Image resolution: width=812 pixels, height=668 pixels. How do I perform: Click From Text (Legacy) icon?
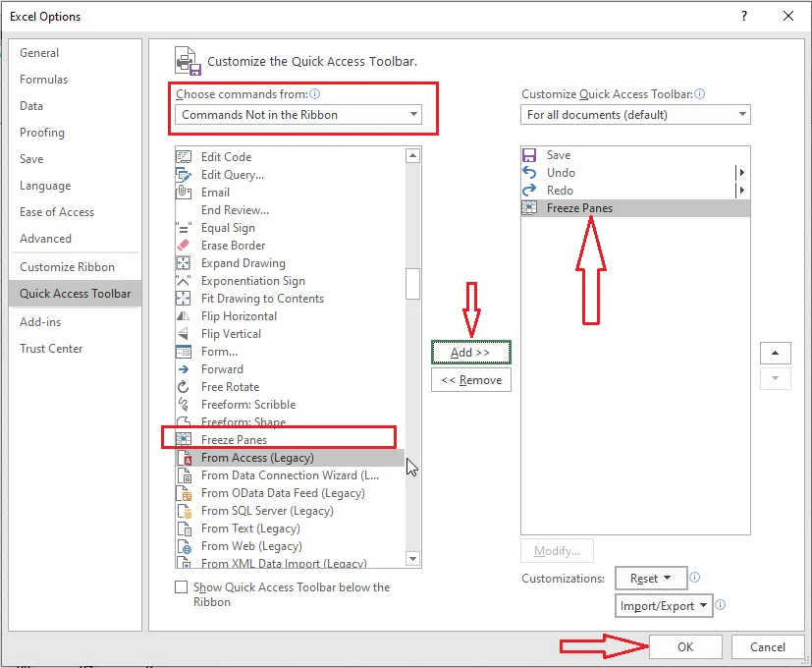pyautogui.click(x=185, y=529)
